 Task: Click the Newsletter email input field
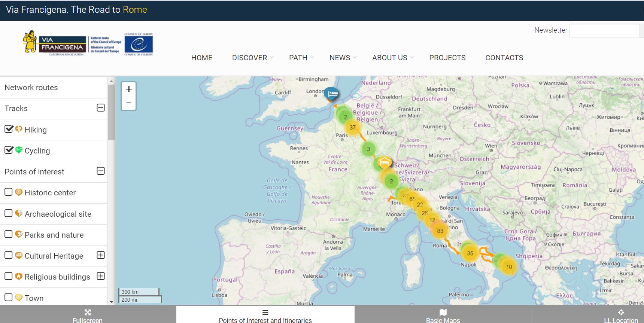[604, 31]
